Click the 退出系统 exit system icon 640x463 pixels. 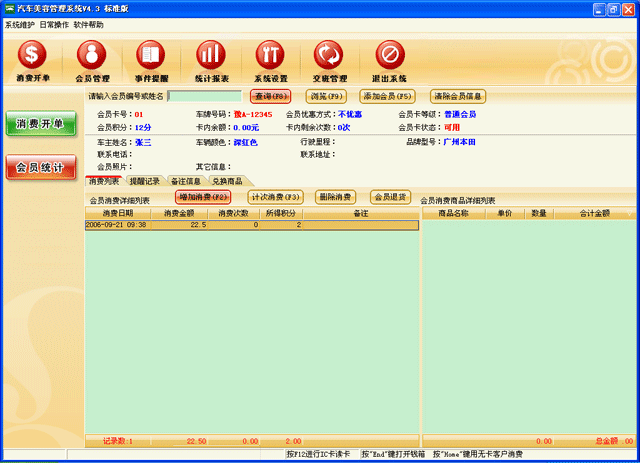[x=390, y=60]
